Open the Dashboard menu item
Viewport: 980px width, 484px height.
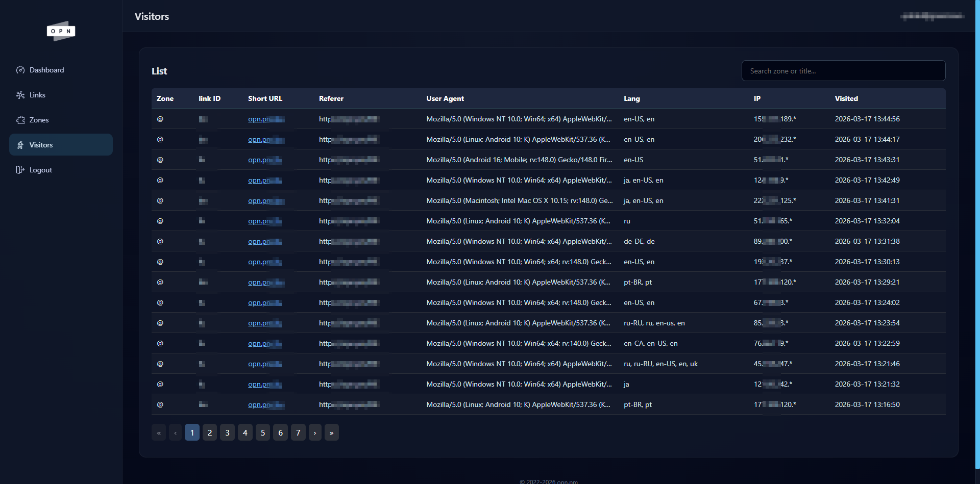pos(61,70)
